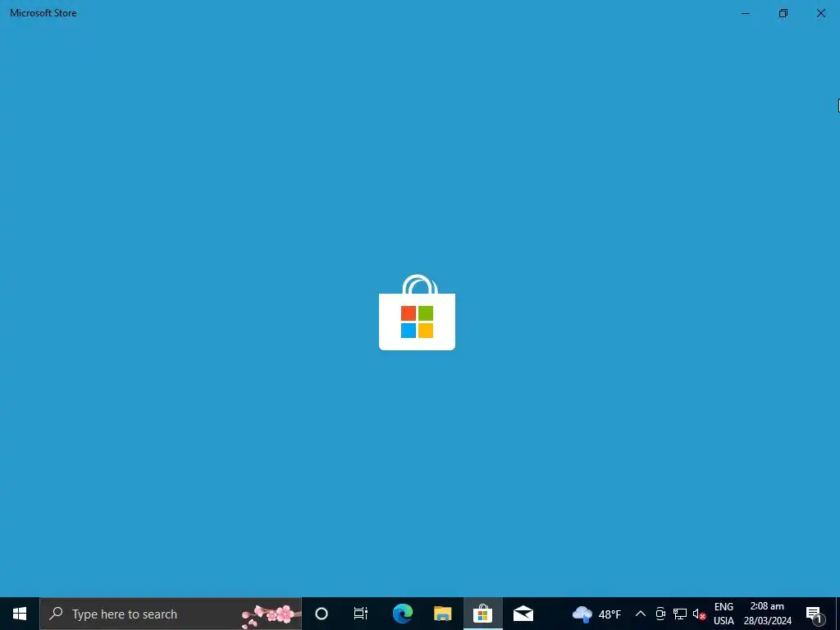Minimize the Microsoft Store window
Screen dimensions: 840x630
click(746, 13)
